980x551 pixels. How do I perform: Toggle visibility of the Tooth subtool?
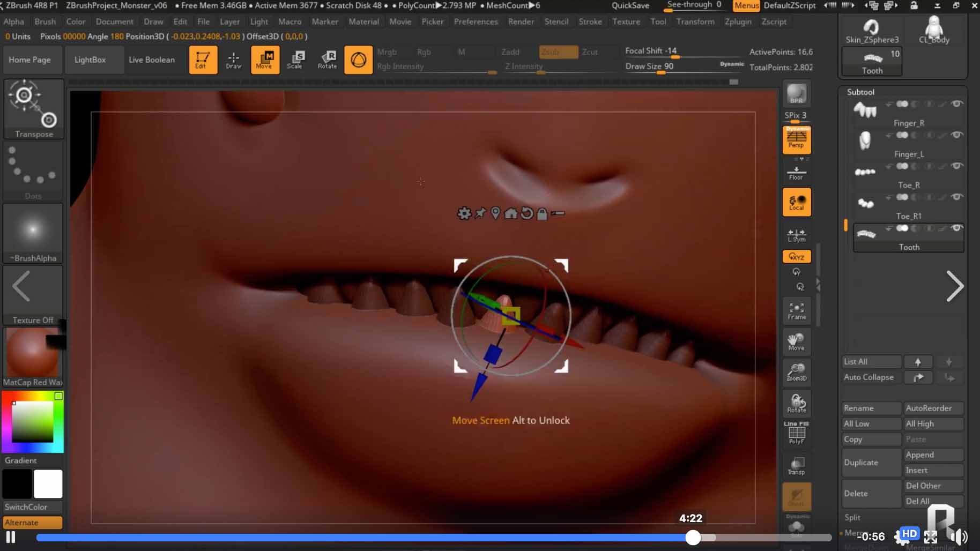(956, 228)
